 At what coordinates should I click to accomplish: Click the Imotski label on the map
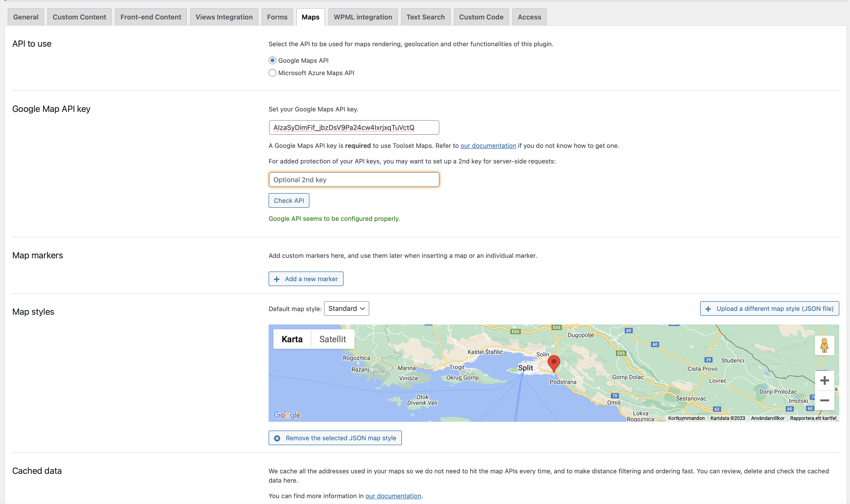[798, 401]
